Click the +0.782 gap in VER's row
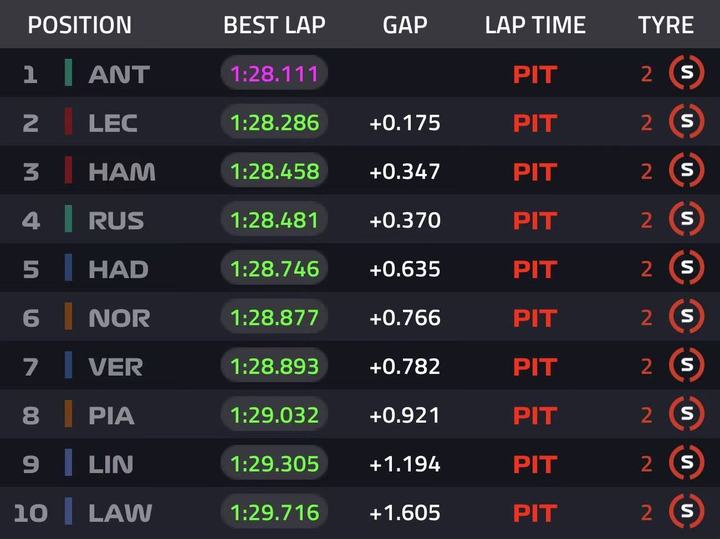The width and height of the screenshot is (720, 539). pos(405,366)
